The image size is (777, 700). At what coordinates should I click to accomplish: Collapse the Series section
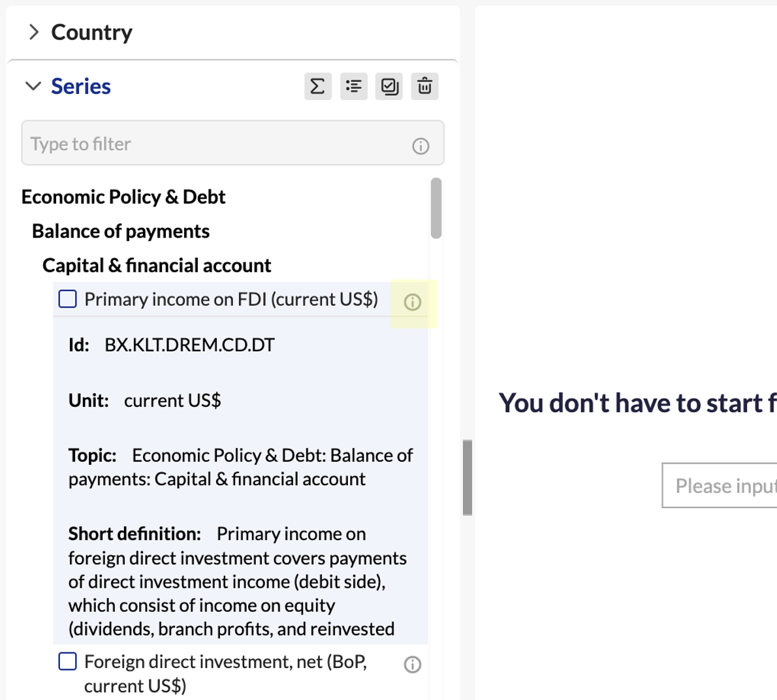point(33,86)
